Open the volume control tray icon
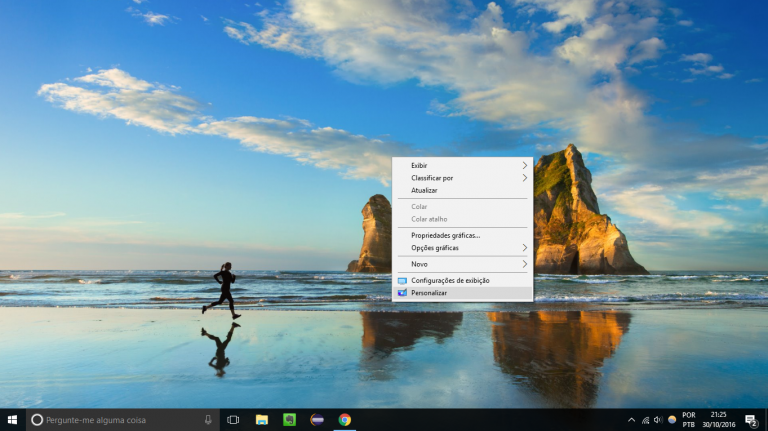This screenshot has height=431, width=768. coord(658,420)
